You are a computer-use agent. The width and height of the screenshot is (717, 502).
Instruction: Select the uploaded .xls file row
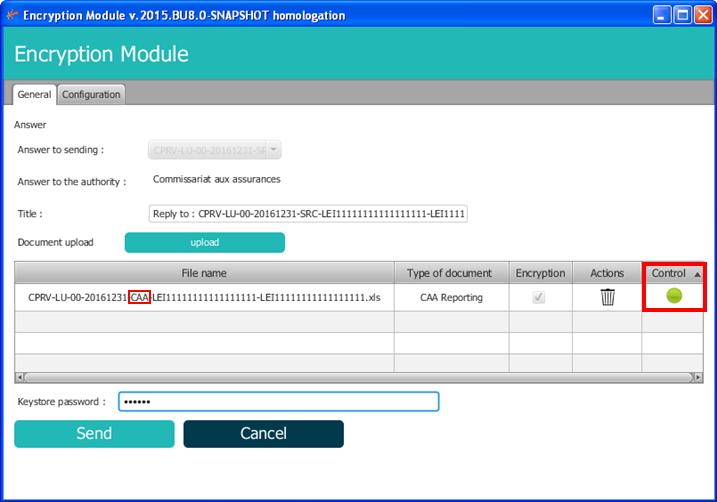coord(204,297)
